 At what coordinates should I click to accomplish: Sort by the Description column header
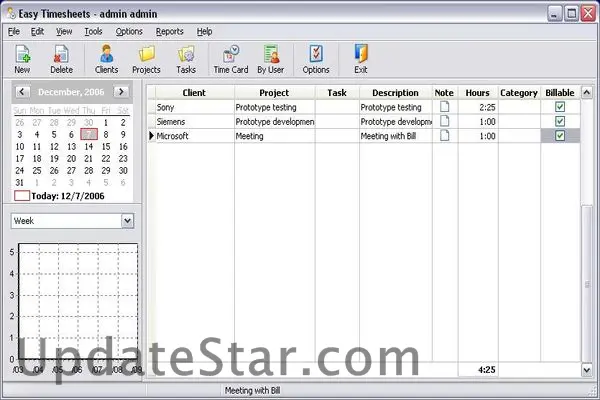[395, 93]
